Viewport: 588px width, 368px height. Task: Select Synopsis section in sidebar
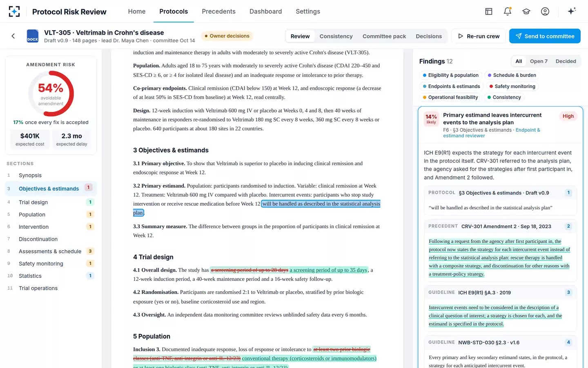point(51,175)
